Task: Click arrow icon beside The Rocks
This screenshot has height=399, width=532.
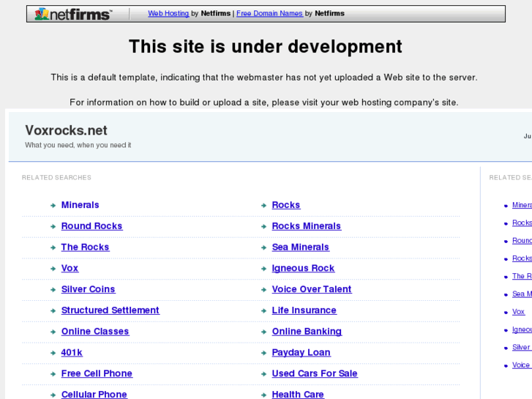Action: pyautogui.click(x=53, y=247)
